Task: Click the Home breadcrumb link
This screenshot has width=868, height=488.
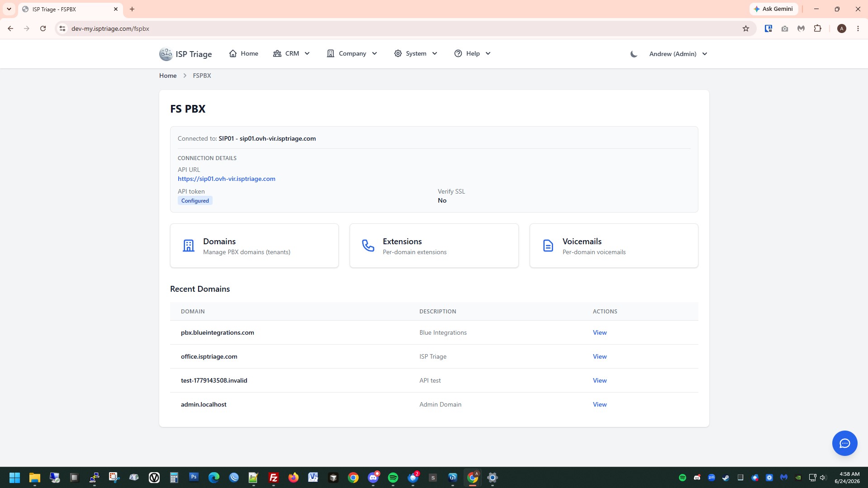Action: pyautogui.click(x=168, y=76)
